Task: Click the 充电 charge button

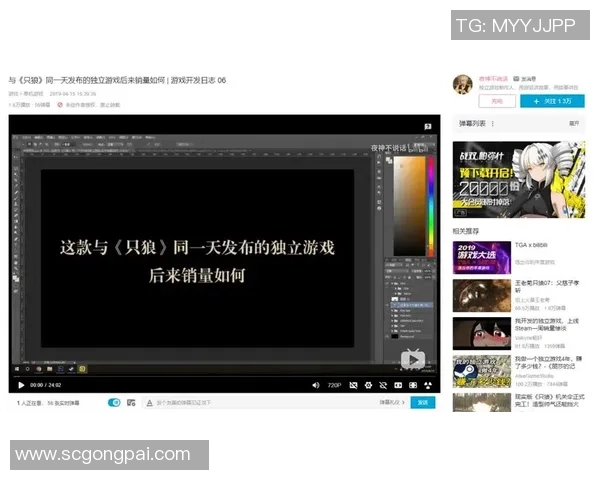Action: (497, 101)
